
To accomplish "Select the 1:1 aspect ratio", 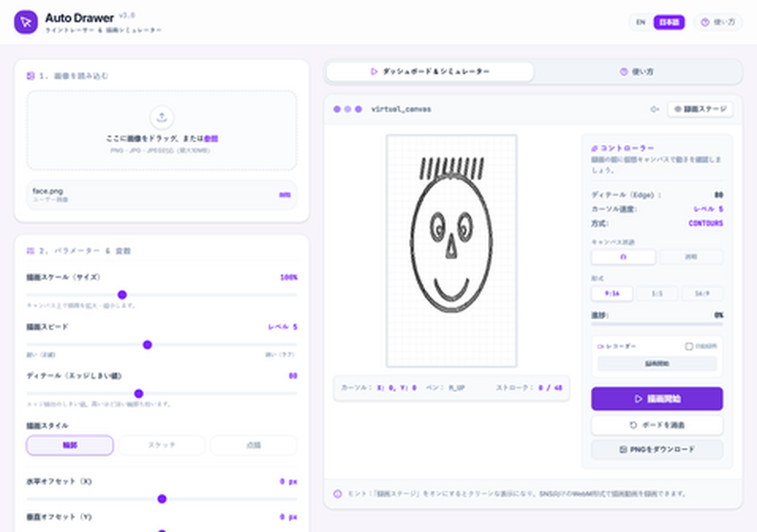I will [657, 294].
